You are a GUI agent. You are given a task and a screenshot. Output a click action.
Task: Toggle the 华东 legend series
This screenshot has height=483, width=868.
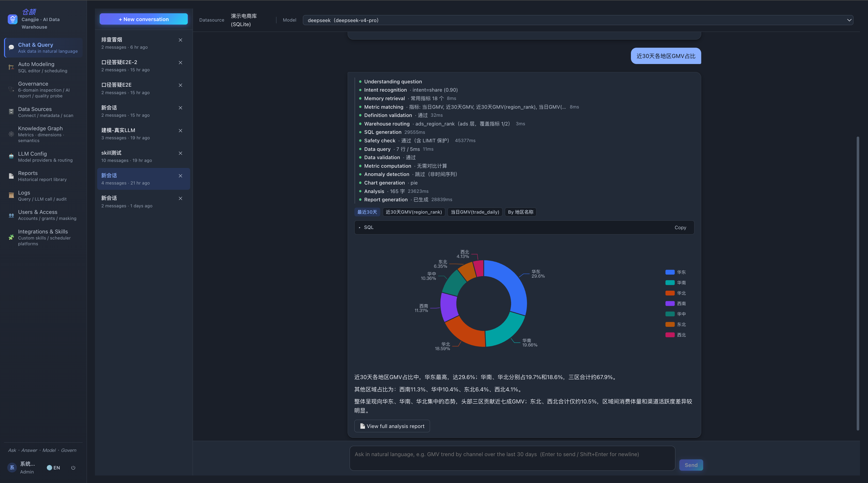pos(675,272)
